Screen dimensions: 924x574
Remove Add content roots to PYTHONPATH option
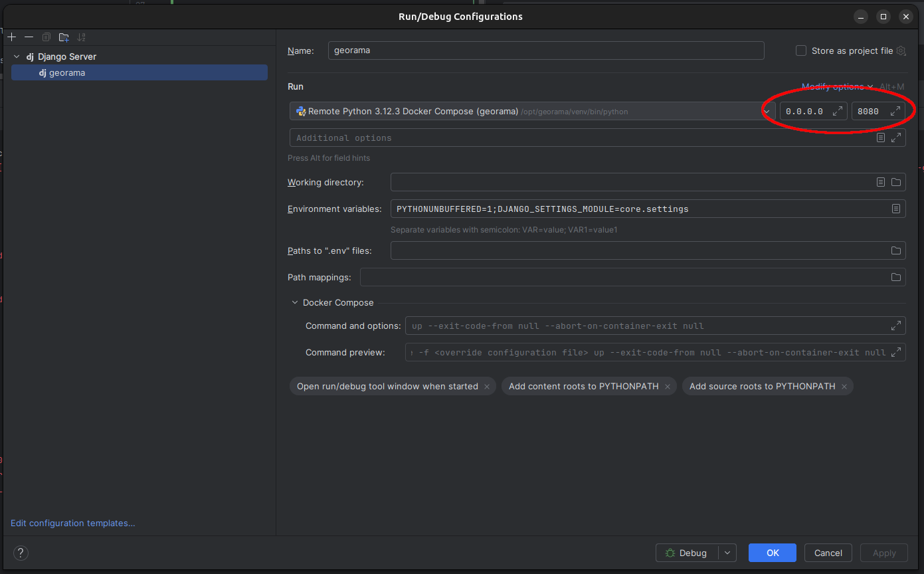pos(668,387)
